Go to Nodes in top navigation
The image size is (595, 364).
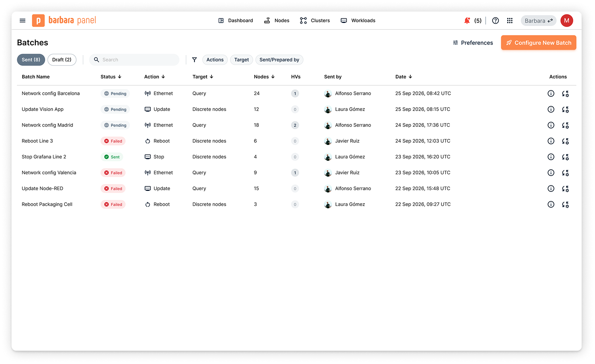tap(277, 21)
